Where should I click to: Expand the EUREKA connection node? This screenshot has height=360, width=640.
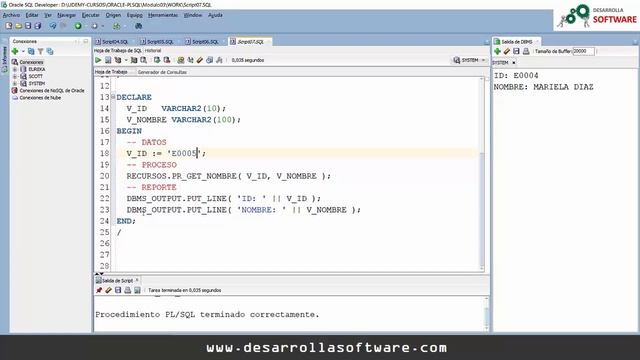tap(15, 69)
